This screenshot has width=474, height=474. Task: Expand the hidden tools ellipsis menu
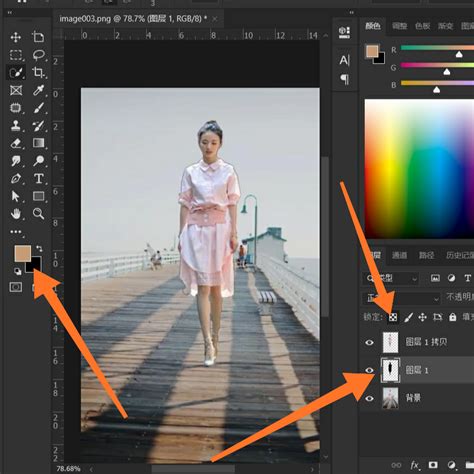tap(16, 232)
